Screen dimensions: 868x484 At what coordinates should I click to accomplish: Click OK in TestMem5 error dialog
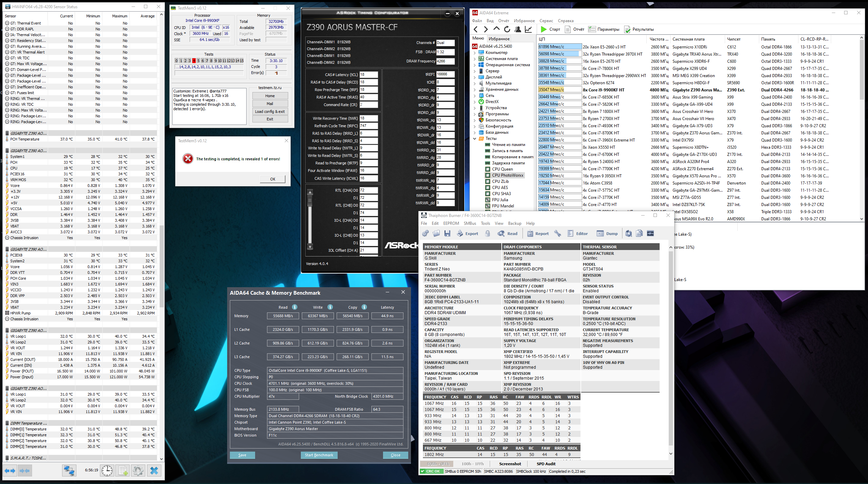(x=273, y=179)
